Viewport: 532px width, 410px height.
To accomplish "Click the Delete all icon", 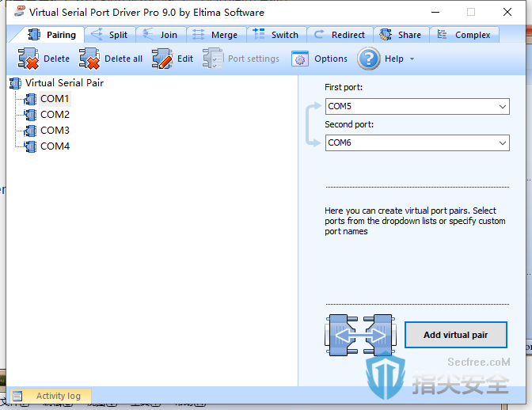I will coord(89,59).
